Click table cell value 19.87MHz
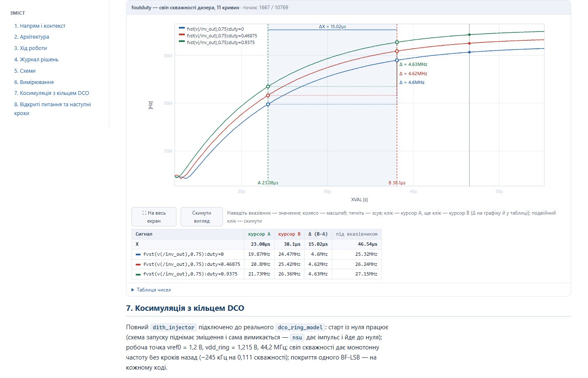588x378 pixels. pyautogui.click(x=259, y=254)
